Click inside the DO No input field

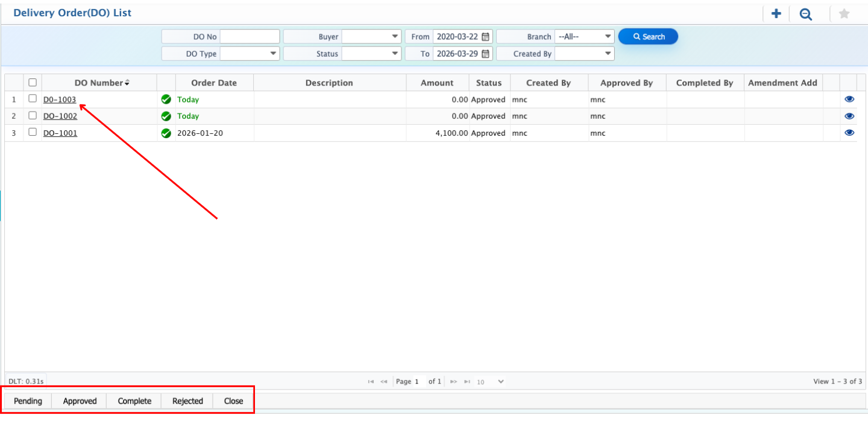click(250, 36)
